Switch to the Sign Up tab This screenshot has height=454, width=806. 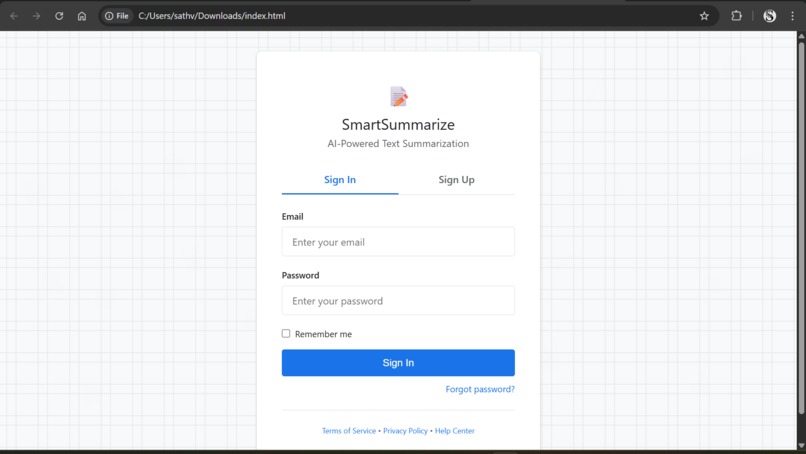tap(456, 180)
